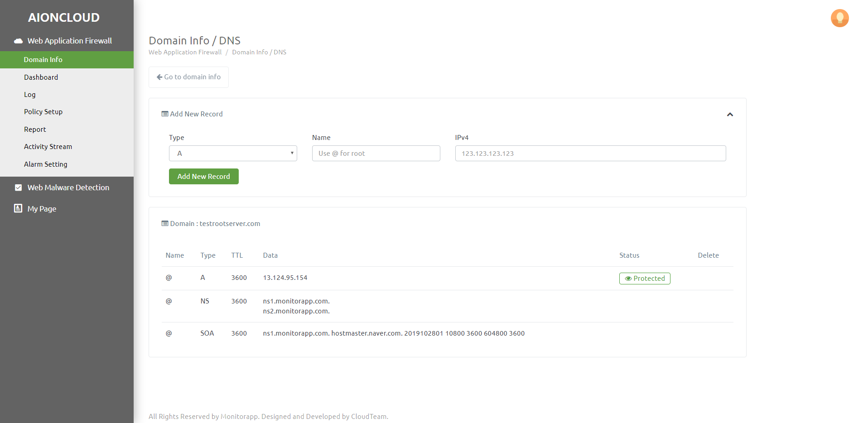
Task: Click the list icon beside Add New Record heading
Action: tap(165, 114)
